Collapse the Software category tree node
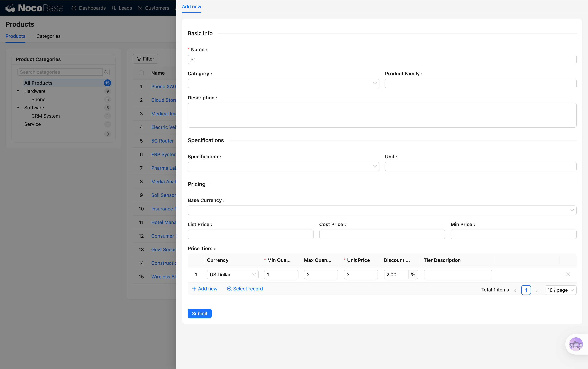This screenshot has width=588, height=369. (x=18, y=108)
